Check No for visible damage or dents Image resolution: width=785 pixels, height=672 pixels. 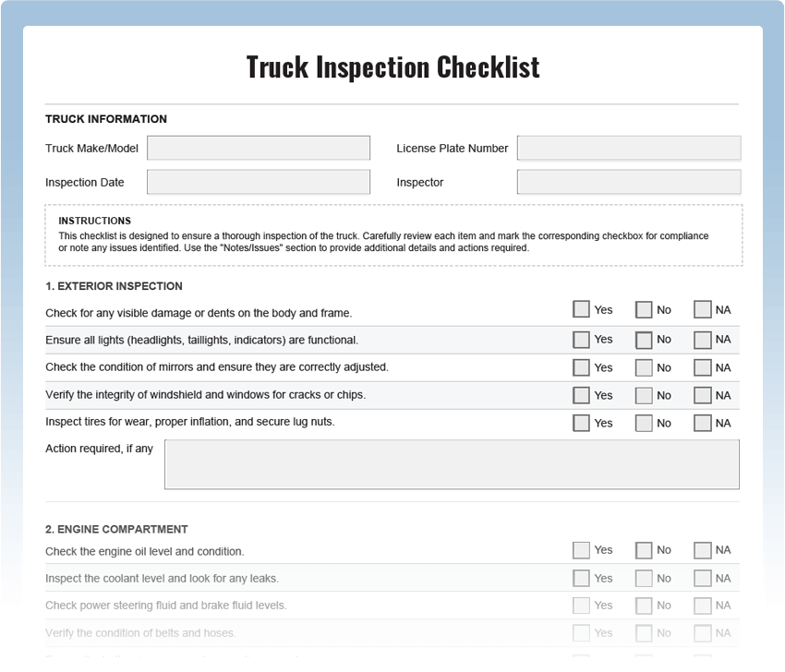(x=644, y=310)
